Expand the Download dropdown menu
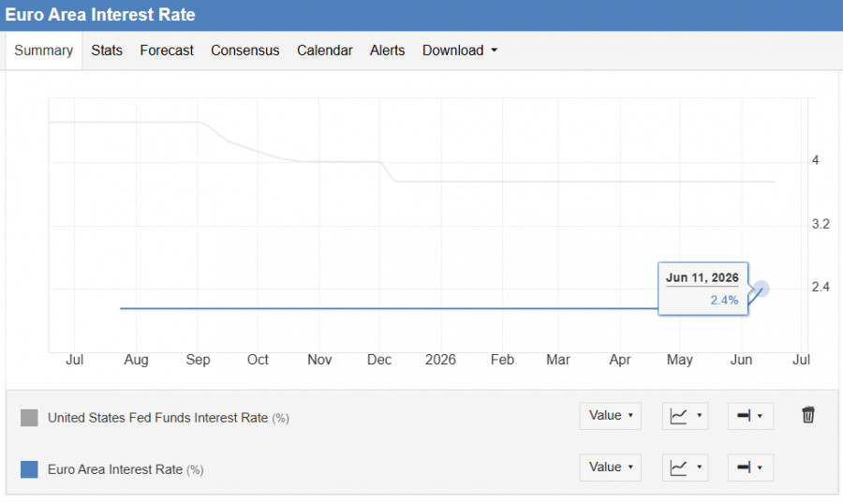Viewport: 843px width, 504px height. (x=460, y=51)
